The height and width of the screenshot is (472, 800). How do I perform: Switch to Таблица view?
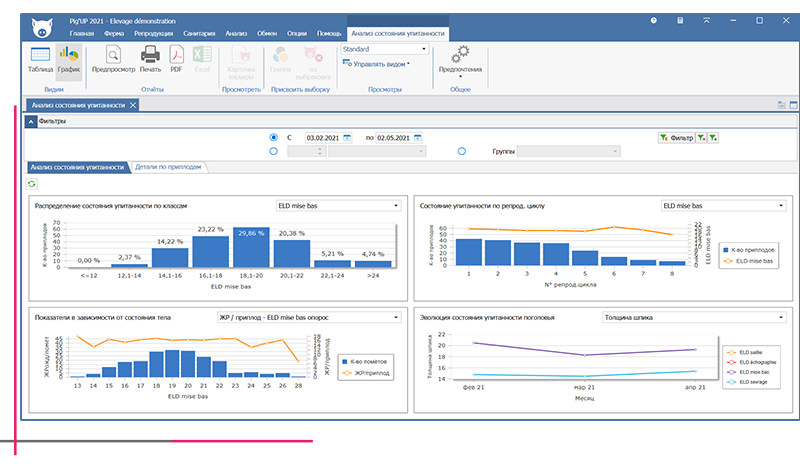[x=40, y=60]
